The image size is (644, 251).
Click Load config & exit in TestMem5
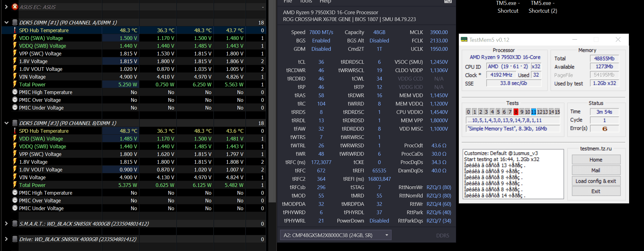click(596, 181)
